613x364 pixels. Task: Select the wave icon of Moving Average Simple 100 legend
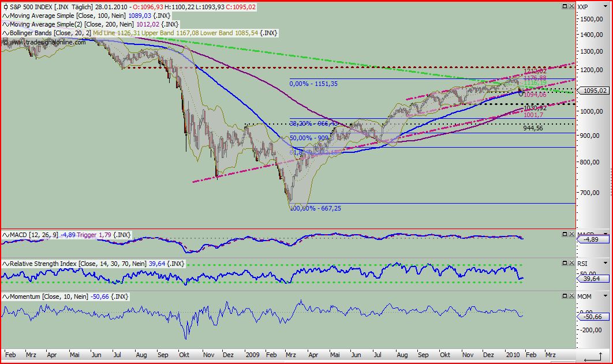[5, 16]
